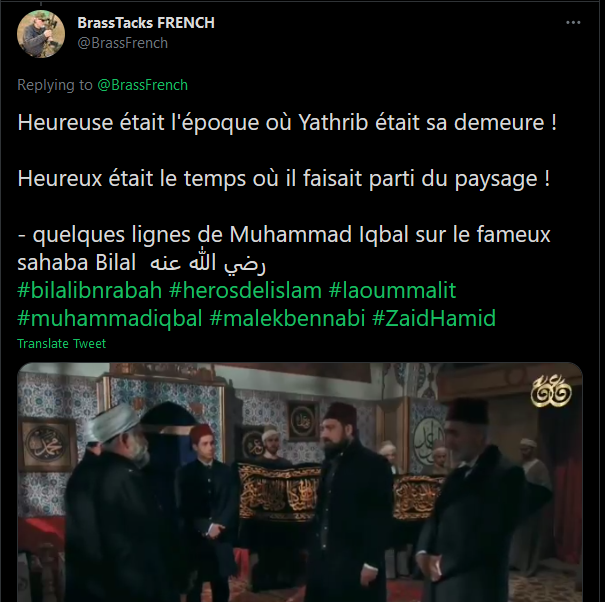Open the tweet's three-dot more menu
This screenshot has width=605, height=602.
tap(573, 23)
